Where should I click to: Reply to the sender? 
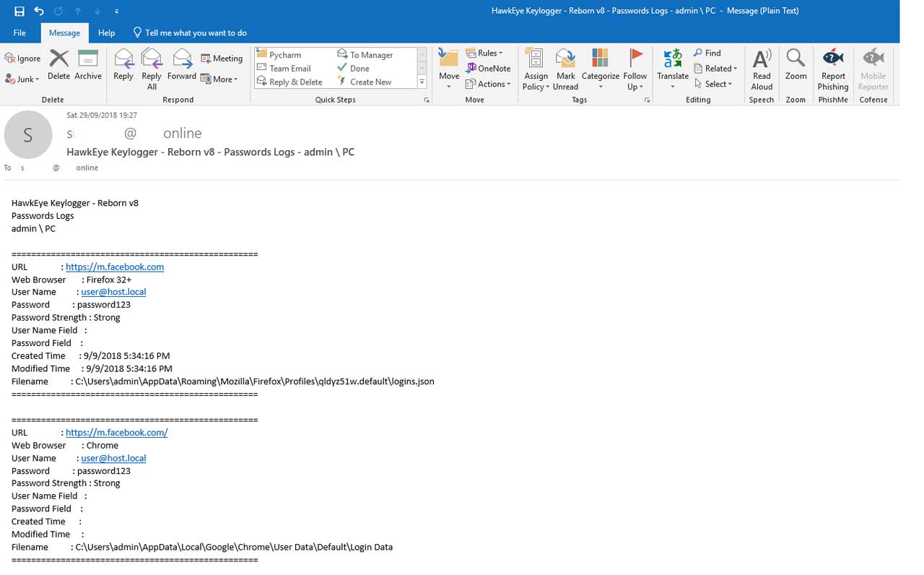pos(123,65)
